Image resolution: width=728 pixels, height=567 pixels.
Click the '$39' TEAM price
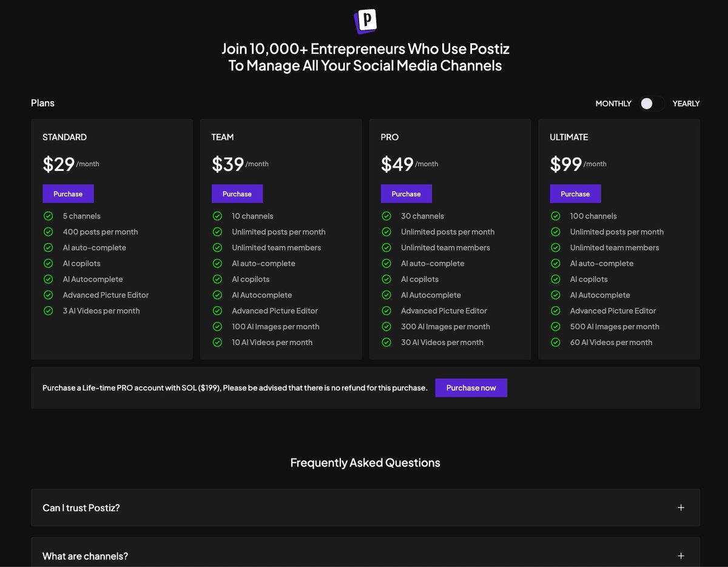(228, 164)
